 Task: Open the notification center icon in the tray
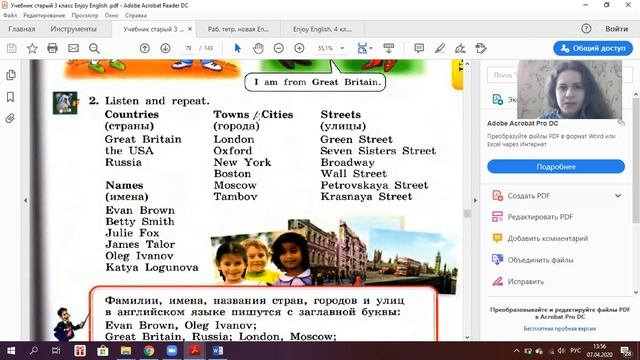click(626, 351)
